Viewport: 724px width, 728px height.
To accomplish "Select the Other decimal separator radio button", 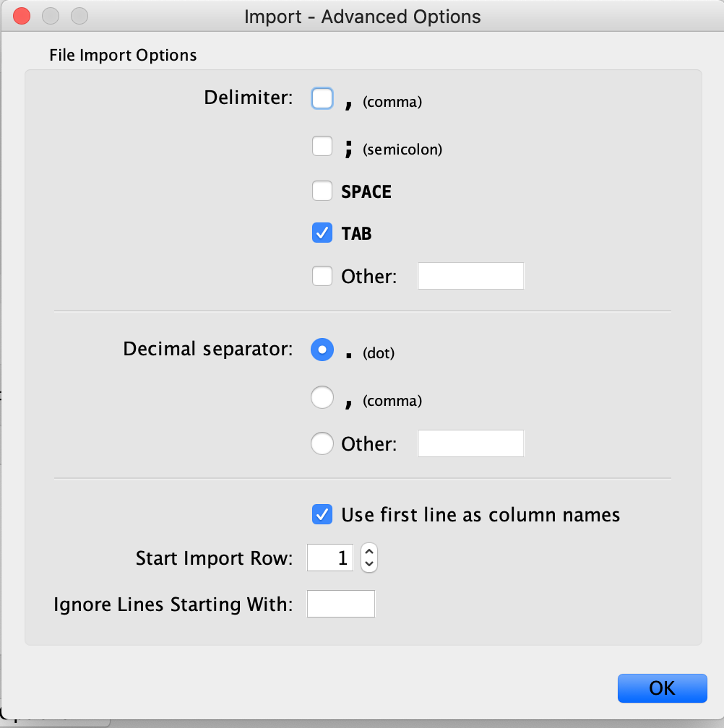I will 322,443.
